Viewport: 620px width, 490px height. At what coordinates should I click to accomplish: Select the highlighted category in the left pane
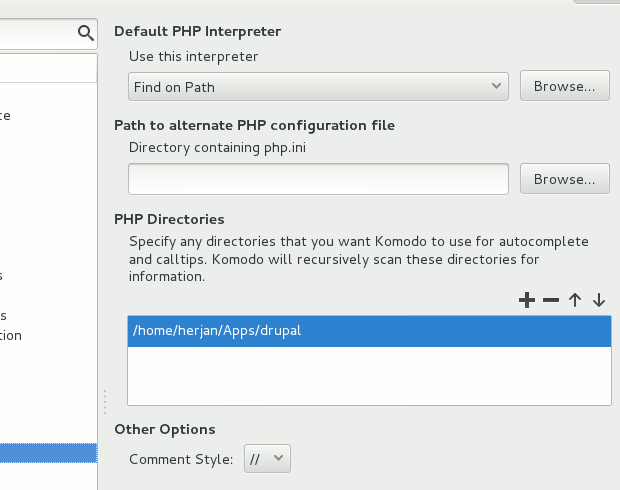tap(48, 453)
